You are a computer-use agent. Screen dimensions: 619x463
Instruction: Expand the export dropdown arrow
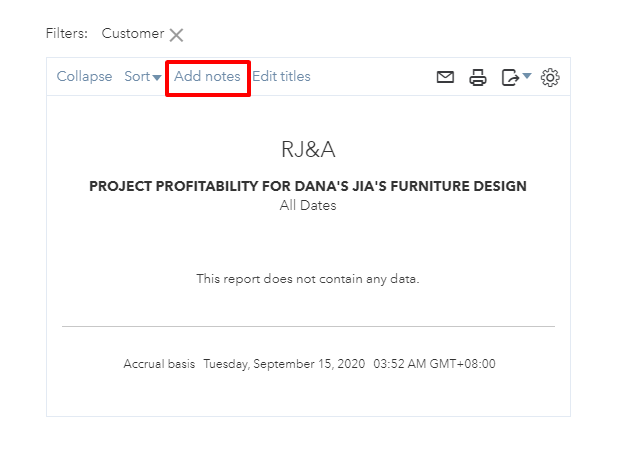coord(527,75)
